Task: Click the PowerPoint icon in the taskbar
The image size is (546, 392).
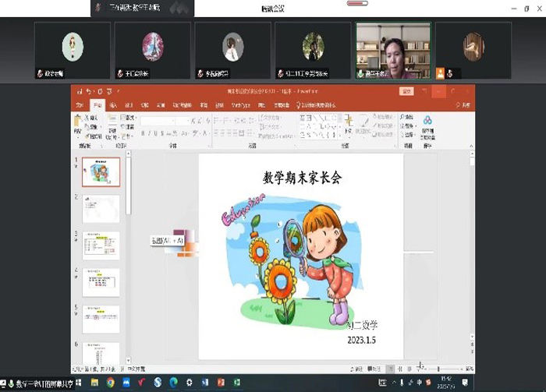Action: [x=221, y=383]
